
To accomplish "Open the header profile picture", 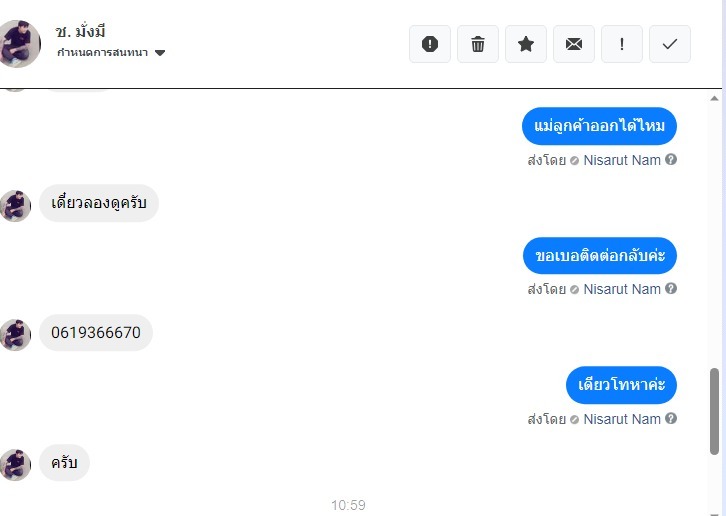I will (19, 44).
